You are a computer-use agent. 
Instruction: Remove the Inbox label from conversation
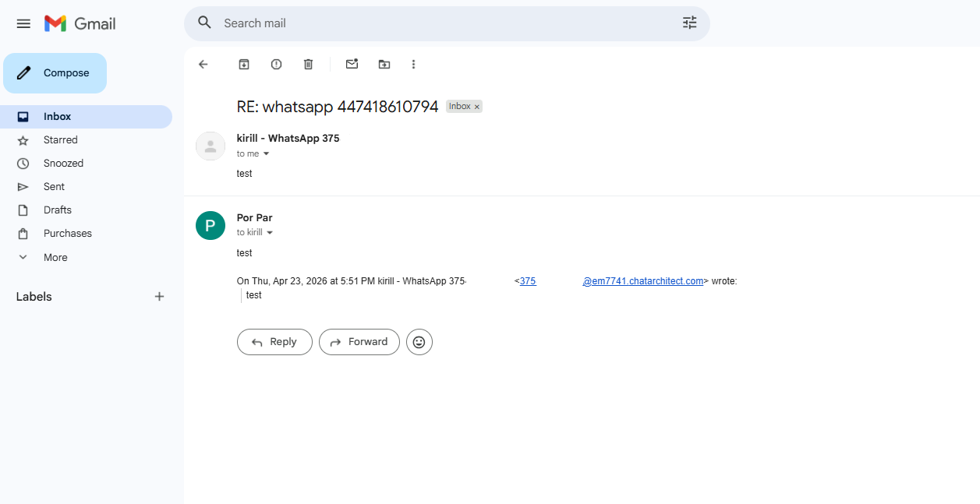(x=477, y=107)
